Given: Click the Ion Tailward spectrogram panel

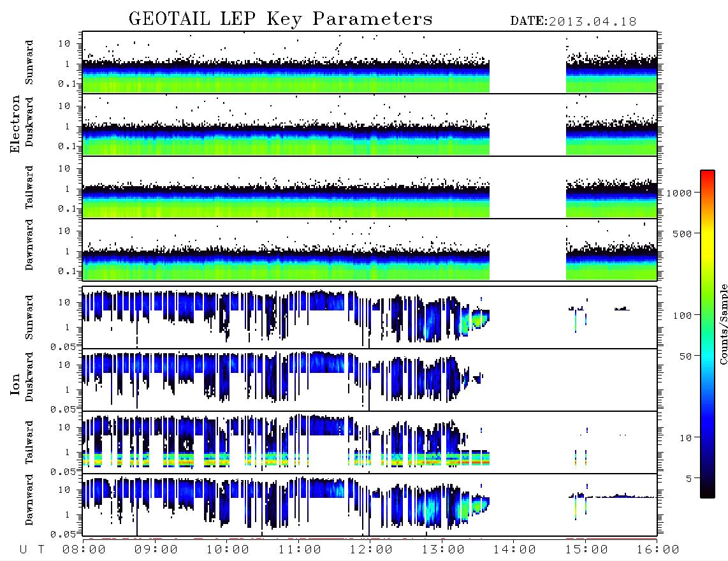Looking at the screenshot, I should click(370, 442).
